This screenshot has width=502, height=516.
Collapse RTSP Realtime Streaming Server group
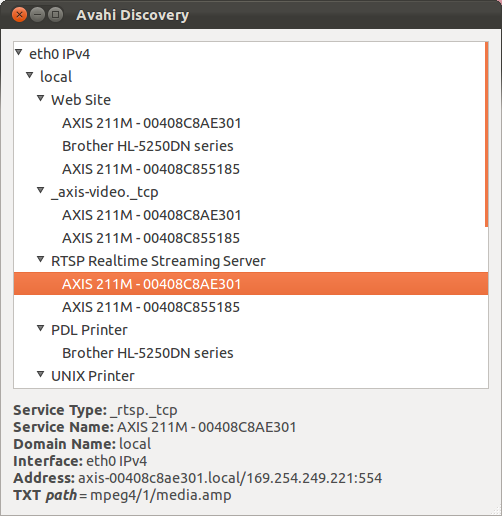(41, 259)
